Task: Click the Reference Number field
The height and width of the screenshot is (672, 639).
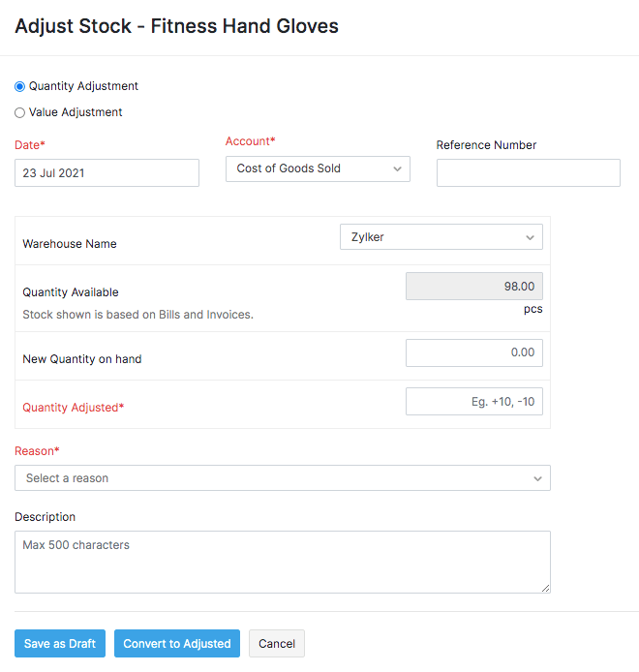Action: point(528,173)
